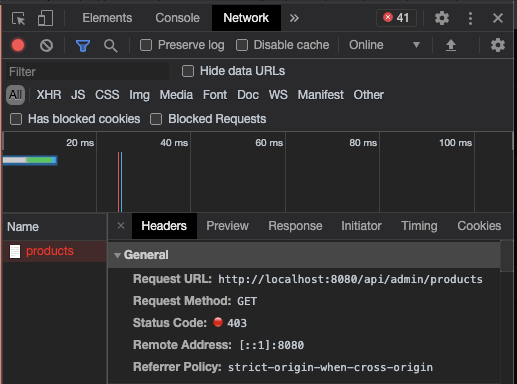Viewport: 517px width, 384px height.
Task: Click strict-origin-when-cross-origin referrer policy value
Action: click(330, 367)
